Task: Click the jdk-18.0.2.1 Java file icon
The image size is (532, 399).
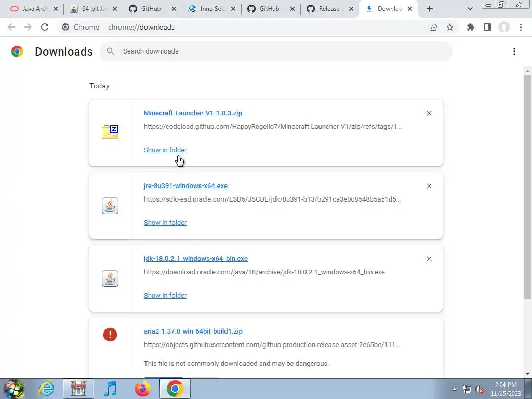Action: (x=110, y=278)
